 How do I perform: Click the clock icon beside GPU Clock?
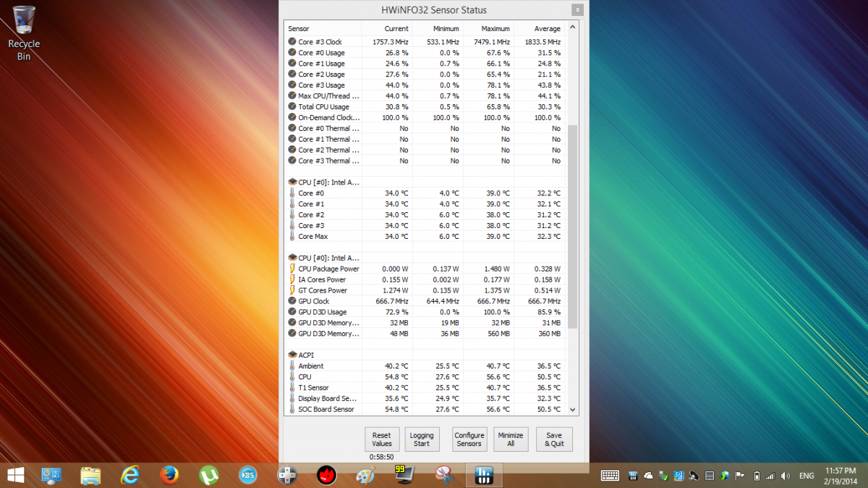coord(292,301)
